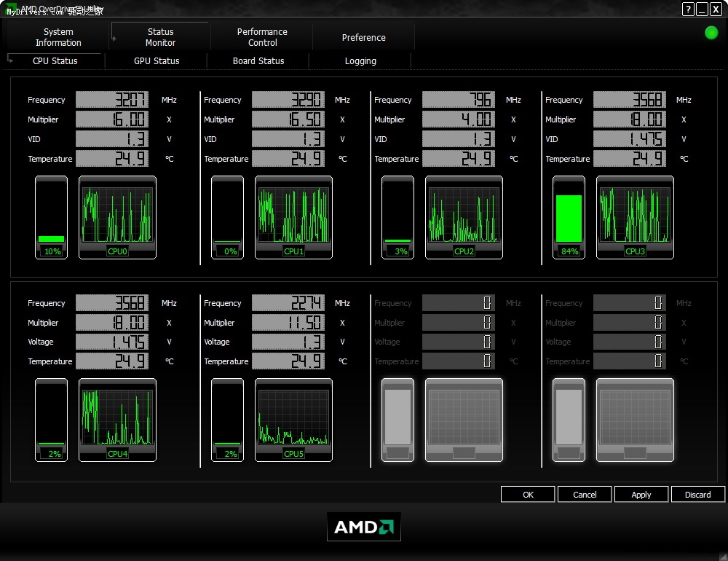Click the CPU0 temperature value 24.9

[112, 158]
